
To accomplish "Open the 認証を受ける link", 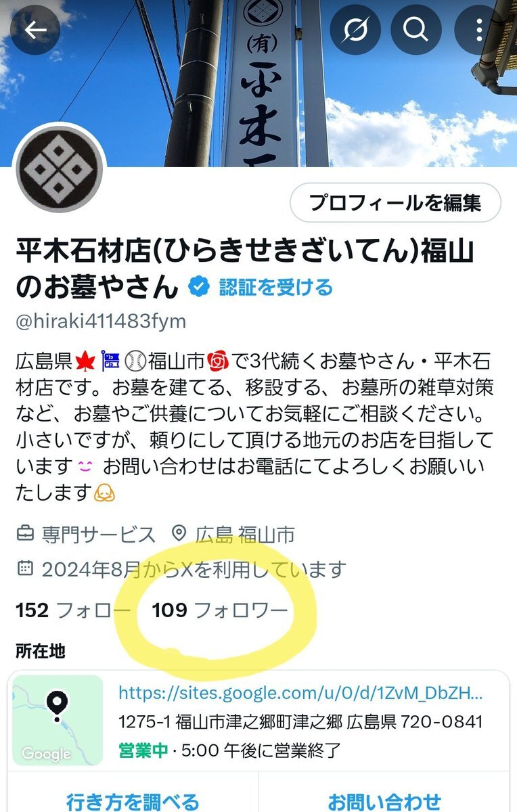I will click(275, 287).
